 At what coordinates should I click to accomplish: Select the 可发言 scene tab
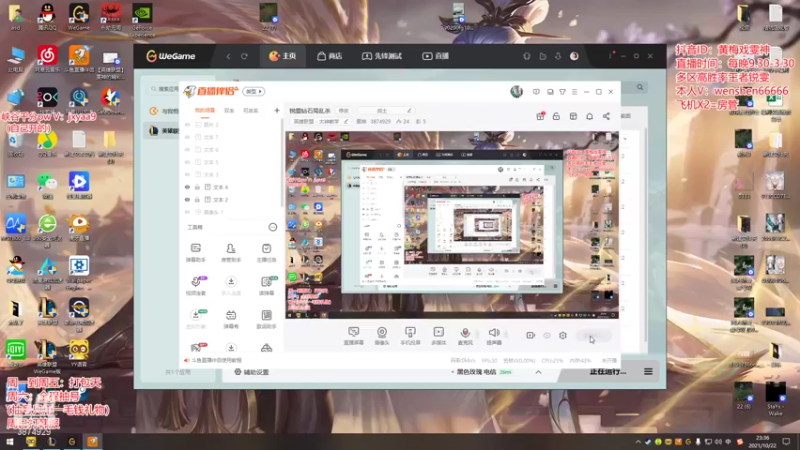(x=251, y=110)
